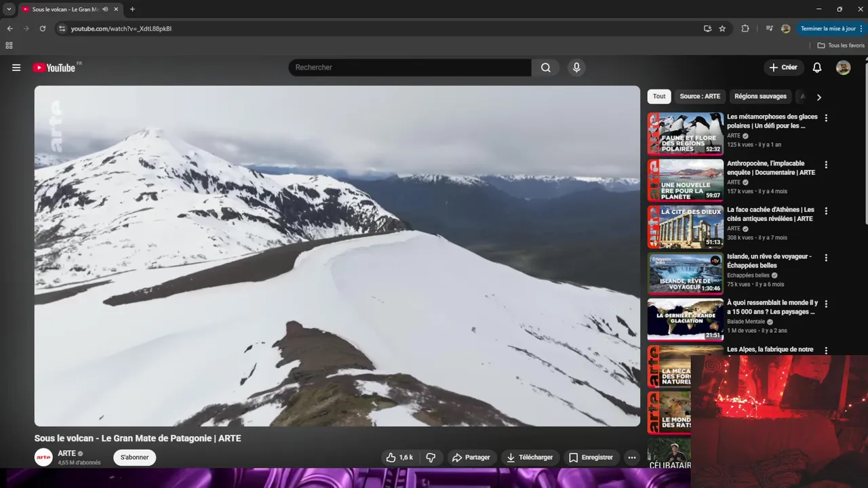
Task: Click the Partager button
Action: (471, 457)
